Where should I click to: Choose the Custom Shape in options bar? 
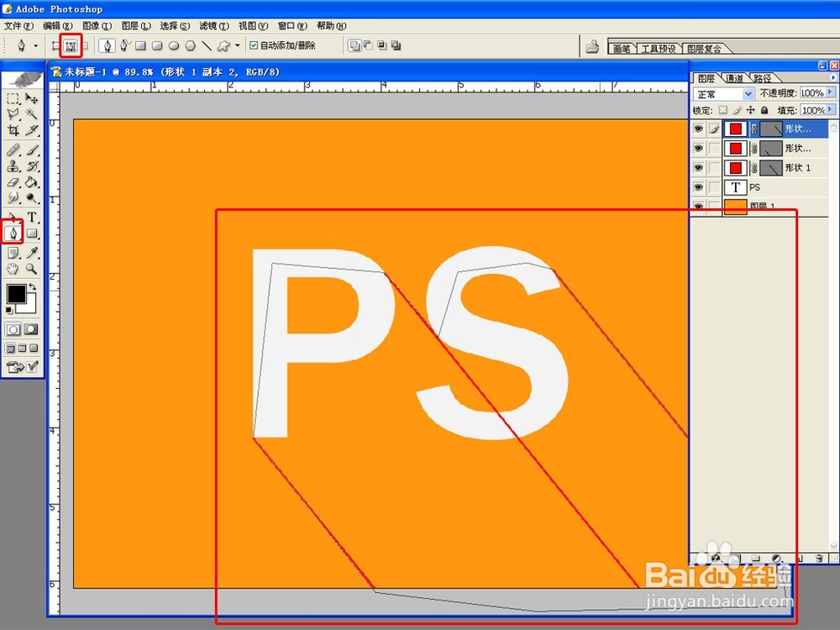point(223,46)
